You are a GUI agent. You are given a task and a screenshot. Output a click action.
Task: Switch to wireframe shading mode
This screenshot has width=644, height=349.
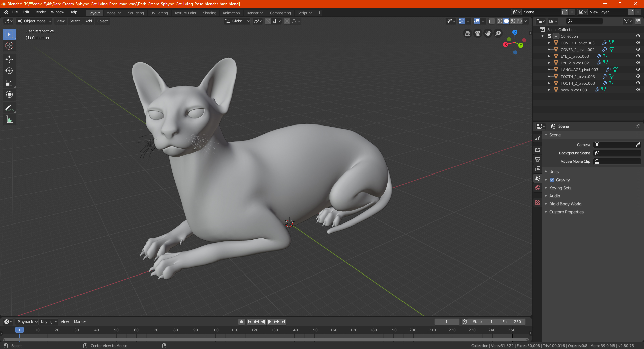500,21
